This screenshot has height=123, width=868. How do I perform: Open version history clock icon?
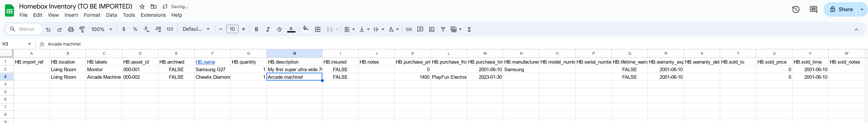click(x=796, y=9)
